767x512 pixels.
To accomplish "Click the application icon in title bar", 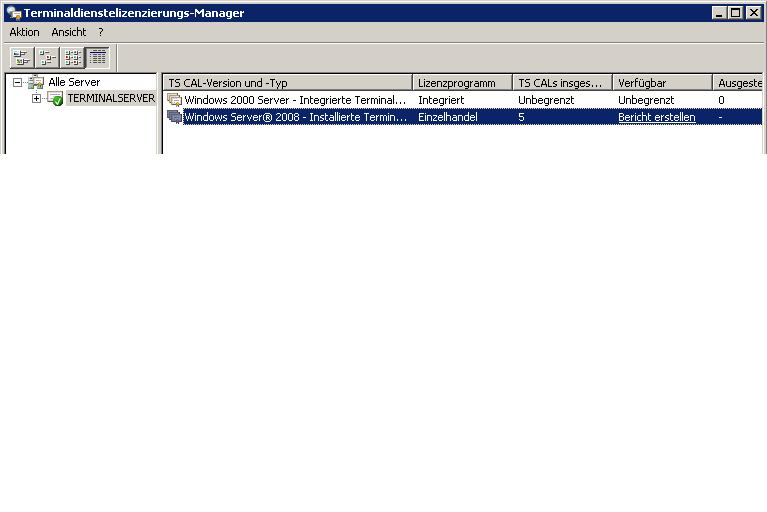I will pyautogui.click(x=14, y=13).
